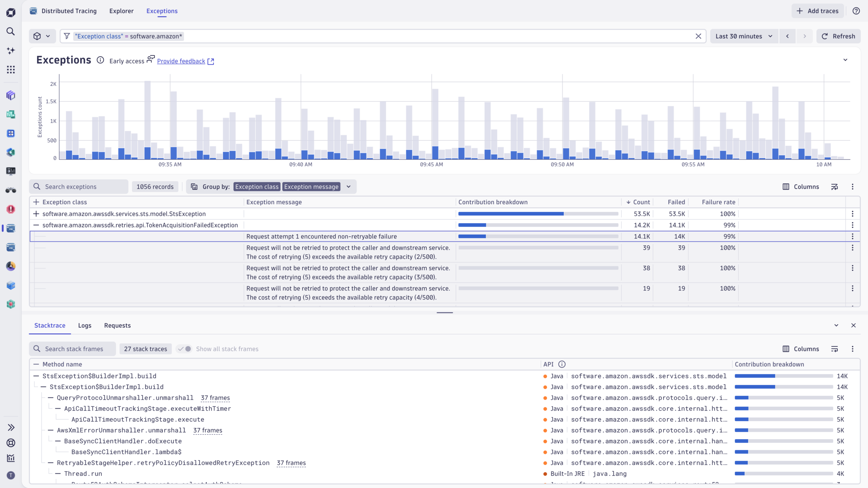Click the help question-mark icon top right
Image resolution: width=868 pixels, height=488 pixels.
856,11
